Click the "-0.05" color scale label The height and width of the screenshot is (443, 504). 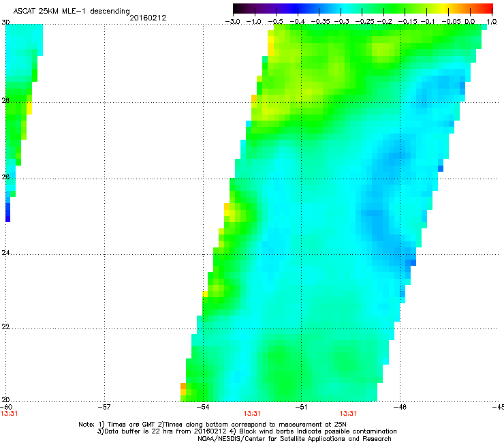coord(451,22)
